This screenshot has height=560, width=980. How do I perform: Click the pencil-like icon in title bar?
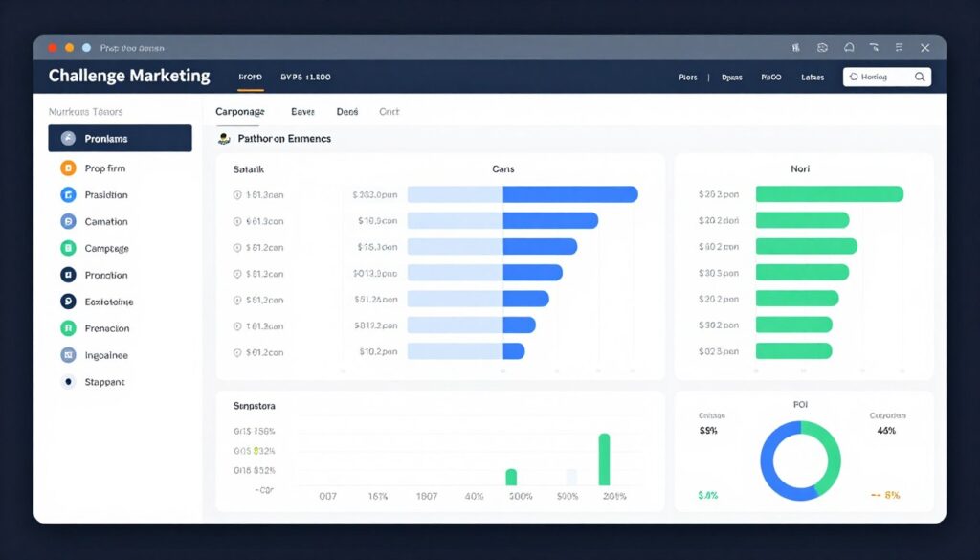(874, 48)
